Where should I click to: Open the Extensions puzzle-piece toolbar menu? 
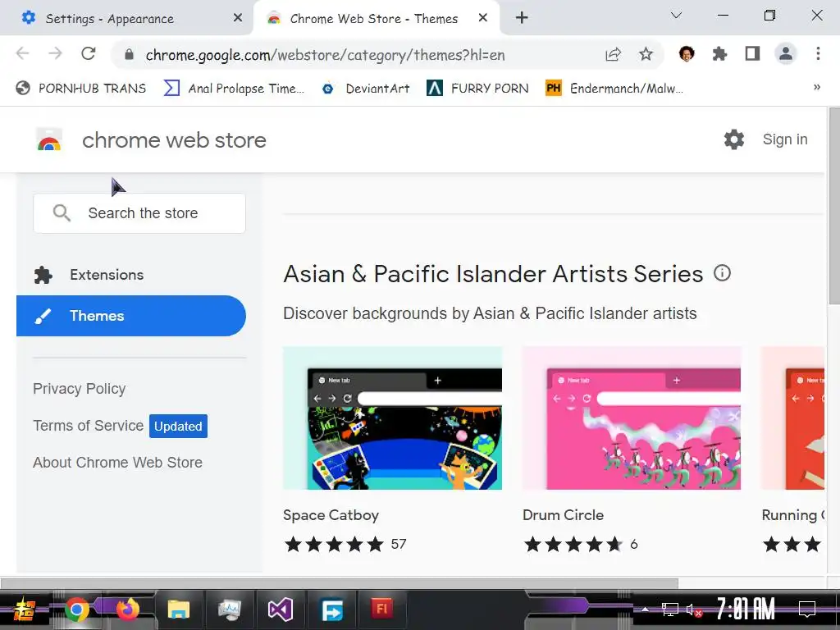pyautogui.click(x=719, y=53)
